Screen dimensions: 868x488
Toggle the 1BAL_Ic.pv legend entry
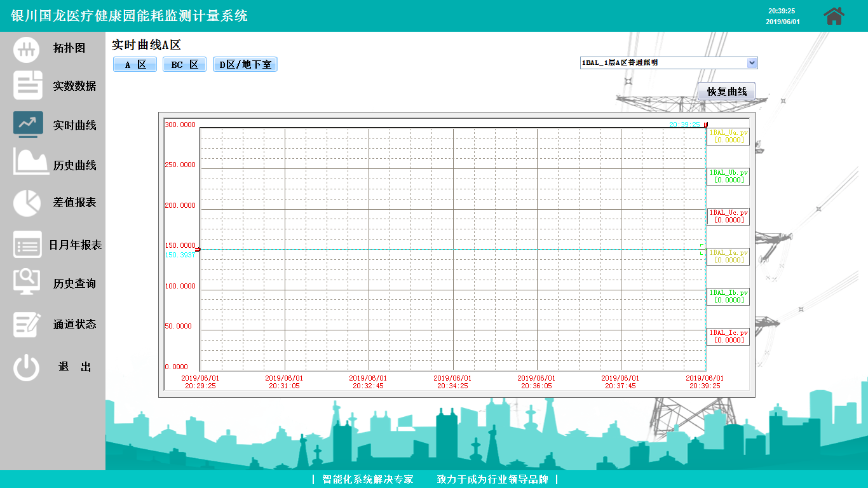[x=728, y=336]
